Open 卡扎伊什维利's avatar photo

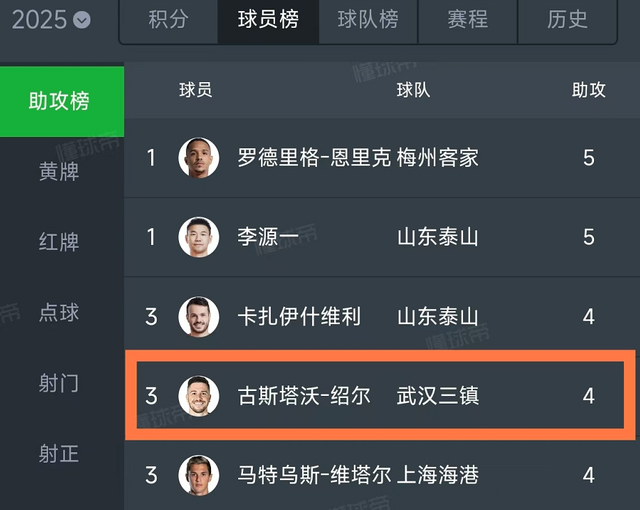[199, 317]
